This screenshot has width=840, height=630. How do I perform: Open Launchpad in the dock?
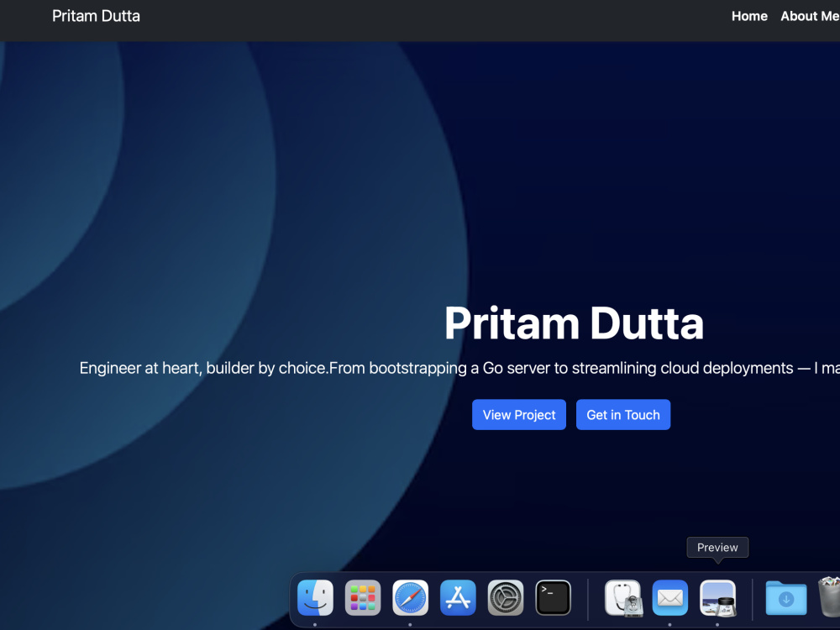point(363,597)
